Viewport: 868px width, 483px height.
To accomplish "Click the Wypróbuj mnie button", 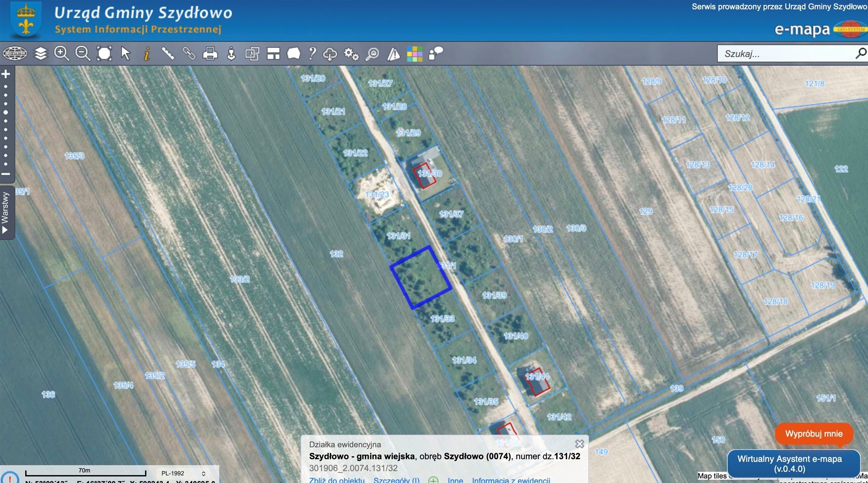I will (814, 433).
